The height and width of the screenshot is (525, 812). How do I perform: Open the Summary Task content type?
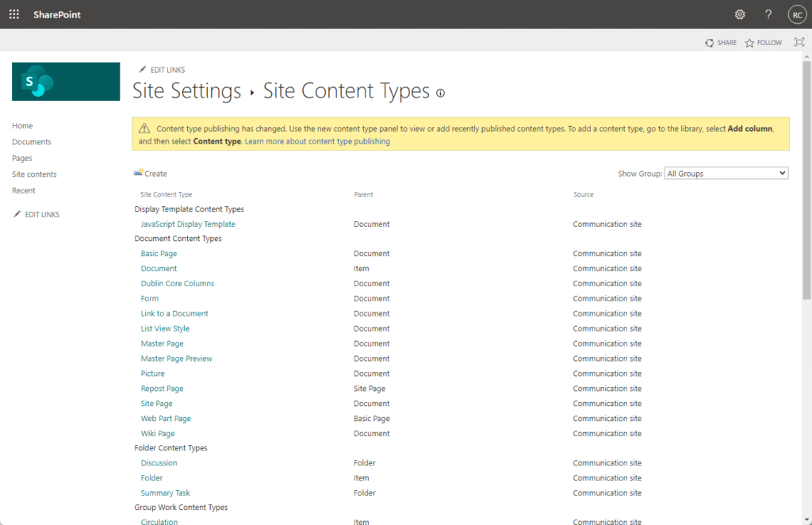(x=165, y=493)
